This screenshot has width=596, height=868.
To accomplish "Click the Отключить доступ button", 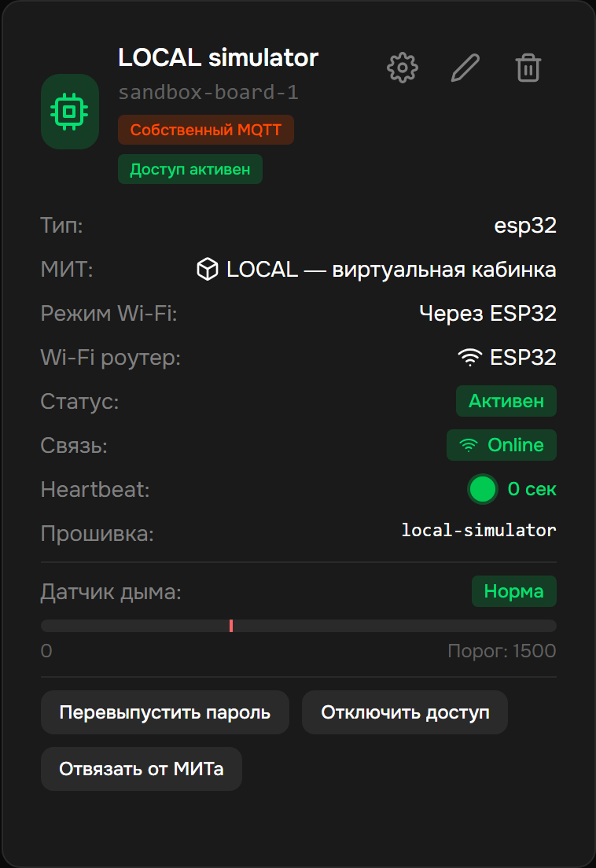I will [405, 712].
